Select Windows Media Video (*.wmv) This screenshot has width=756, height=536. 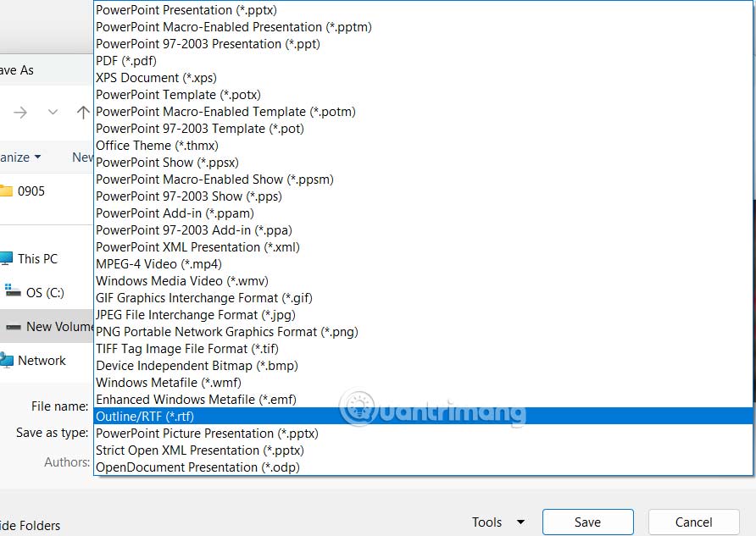423,281
